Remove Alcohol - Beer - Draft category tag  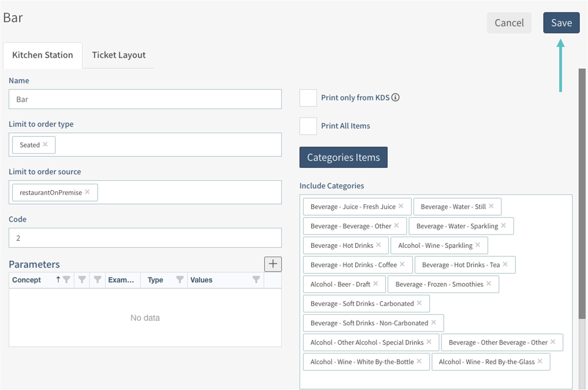click(x=375, y=284)
